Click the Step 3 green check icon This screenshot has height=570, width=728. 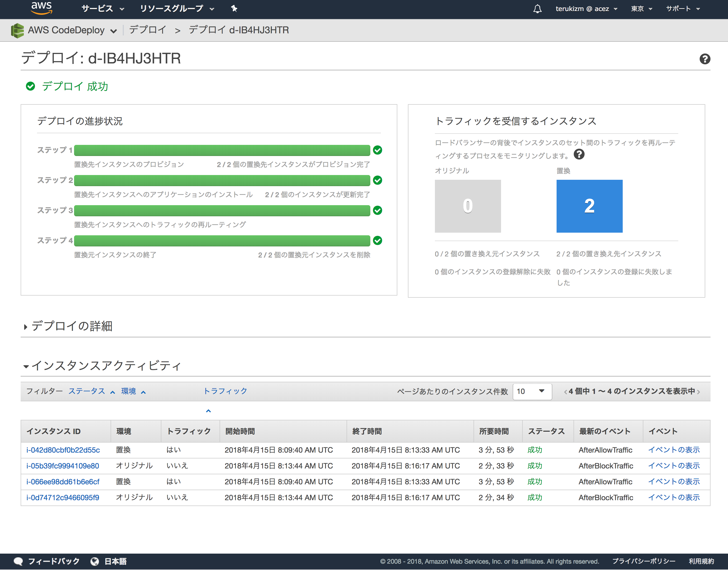(x=378, y=210)
